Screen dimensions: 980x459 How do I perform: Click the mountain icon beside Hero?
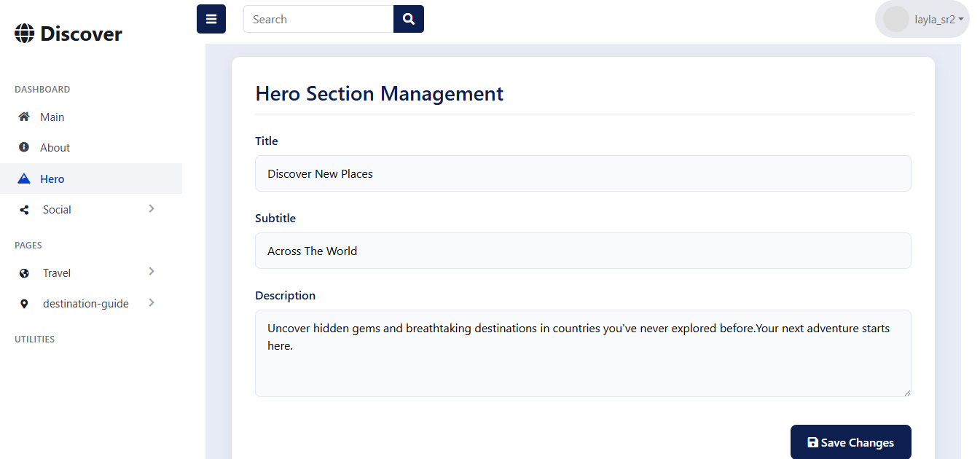click(x=24, y=178)
